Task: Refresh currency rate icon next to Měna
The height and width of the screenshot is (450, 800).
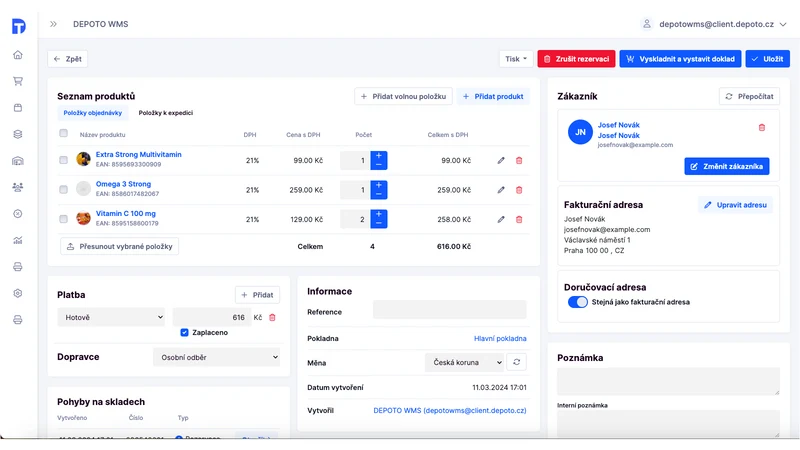Action: point(516,362)
